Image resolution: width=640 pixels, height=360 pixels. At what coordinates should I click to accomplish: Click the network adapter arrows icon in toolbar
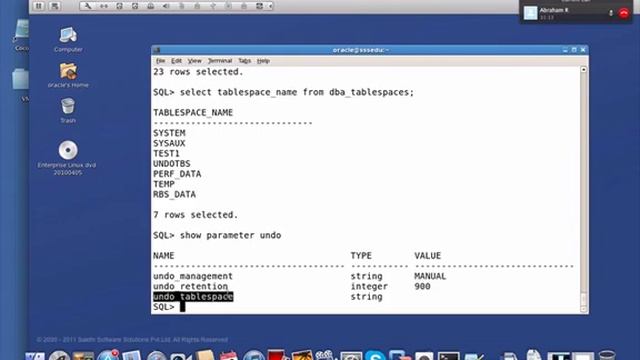[x=104, y=6]
